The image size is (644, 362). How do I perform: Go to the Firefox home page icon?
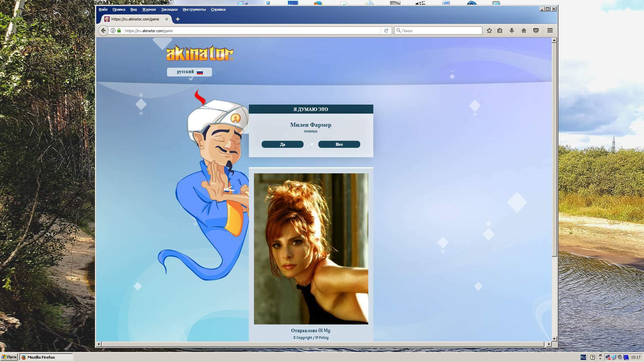(x=524, y=31)
